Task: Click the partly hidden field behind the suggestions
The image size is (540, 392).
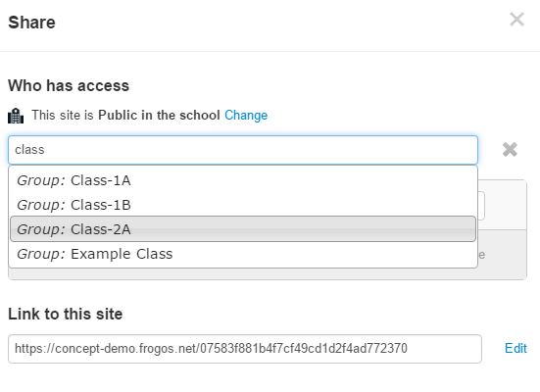Action: pyautogui.click(x=481, y=206)
